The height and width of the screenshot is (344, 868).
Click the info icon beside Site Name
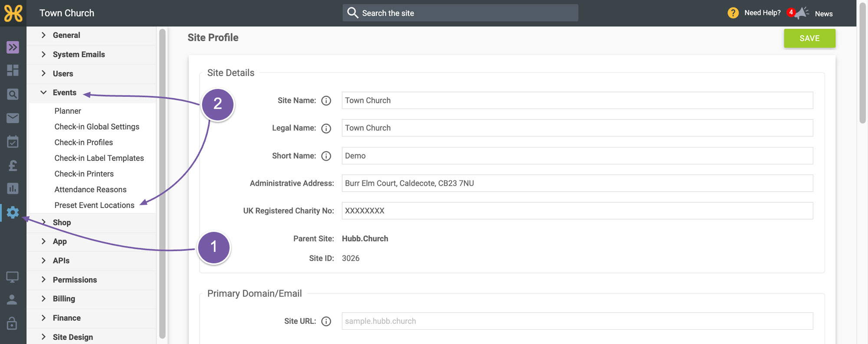click(x=326, y=101)
